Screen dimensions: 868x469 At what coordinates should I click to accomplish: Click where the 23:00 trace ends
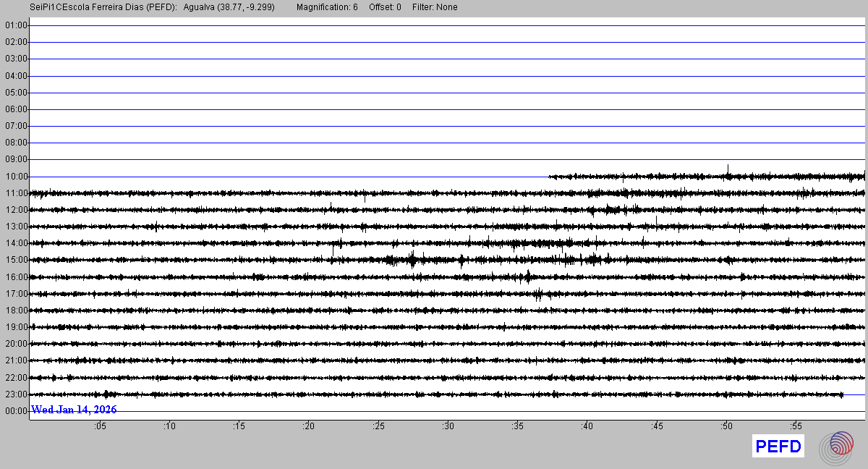pos(843,394)
